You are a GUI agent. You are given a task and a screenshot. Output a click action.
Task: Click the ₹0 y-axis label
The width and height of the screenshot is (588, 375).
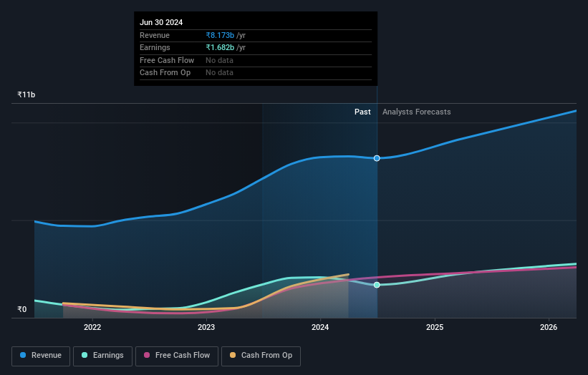coord(22,309)
